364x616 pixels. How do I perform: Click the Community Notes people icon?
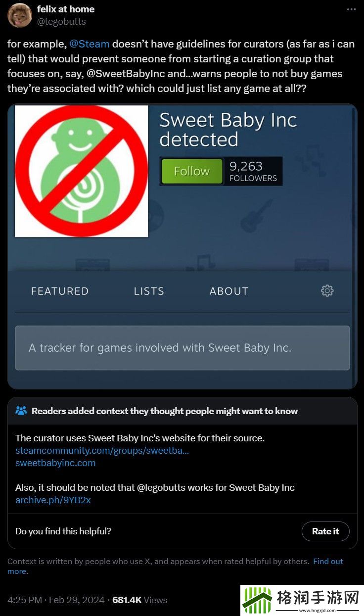click(21, 411)
